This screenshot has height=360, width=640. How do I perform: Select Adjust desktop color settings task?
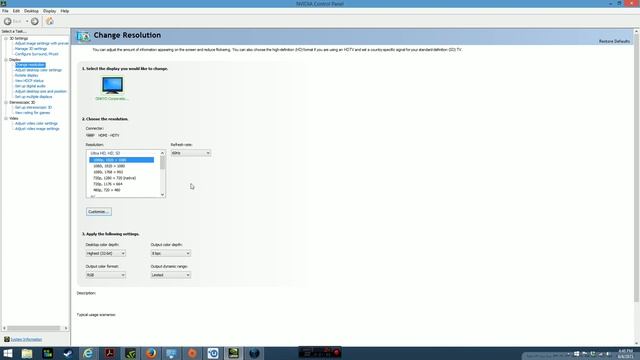point(38,70)
